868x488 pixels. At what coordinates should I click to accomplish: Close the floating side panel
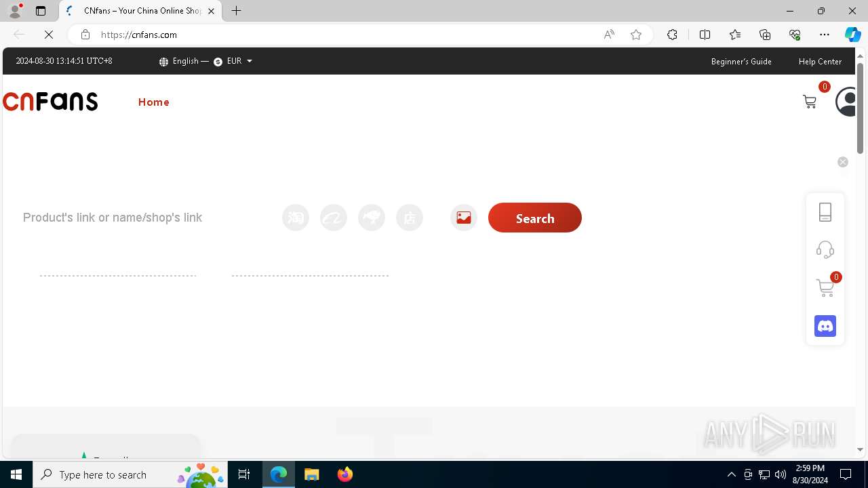pyautogui.click(x=843, y=162)
